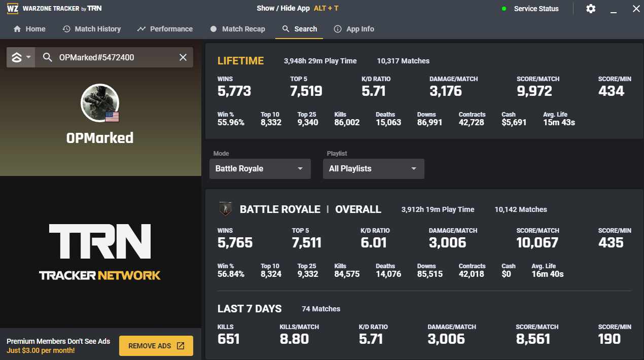The width and height of the screenshot is (644, 360).
Task: Click the green Service Status indicator dot
Action: tap(504, 9)
